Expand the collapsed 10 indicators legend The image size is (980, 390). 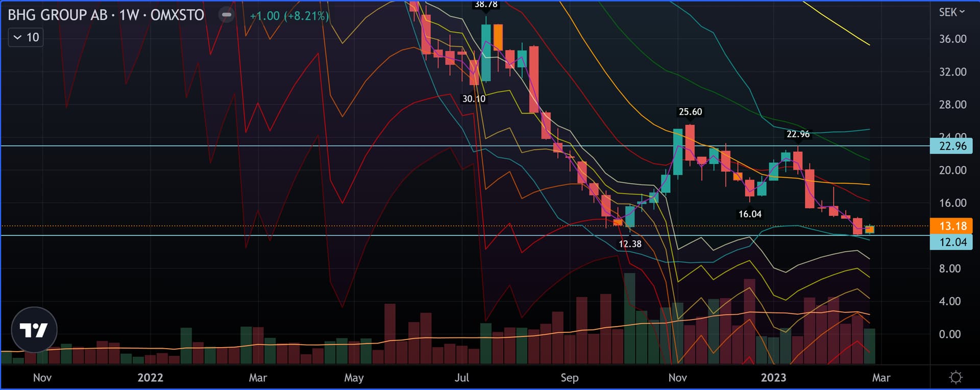[26, 37]
